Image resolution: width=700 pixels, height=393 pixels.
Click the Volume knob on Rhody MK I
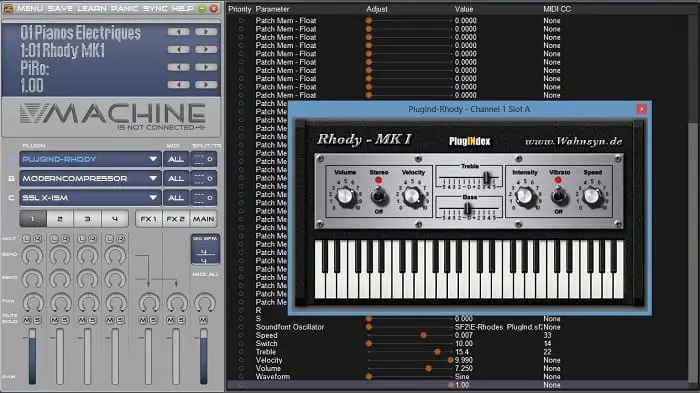(345, 196)
